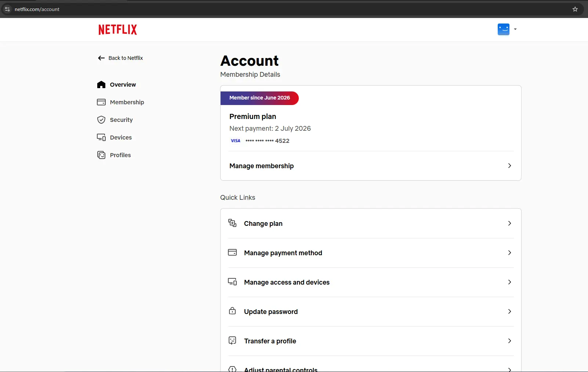Screen dimensions: 588x372
Task: Click the Next payment date text
Action: click(x=270, y=129)
